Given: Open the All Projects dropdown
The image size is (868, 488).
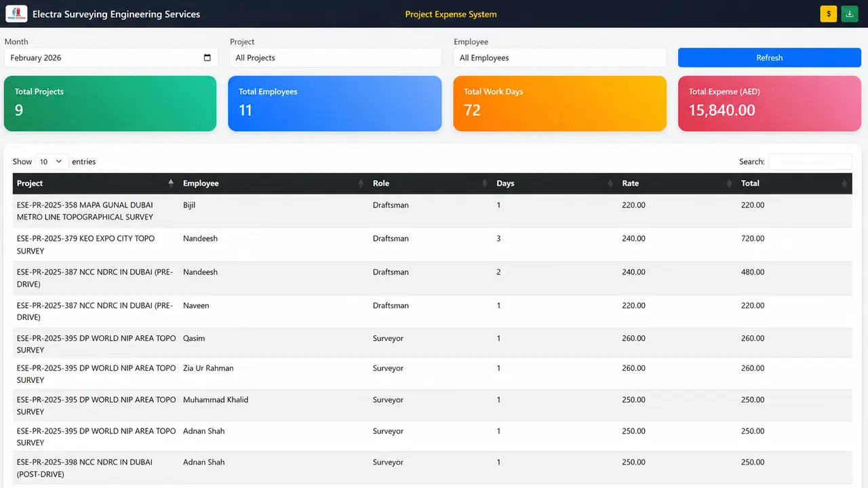Looking at the screenshot, I should tap(336, 58).
